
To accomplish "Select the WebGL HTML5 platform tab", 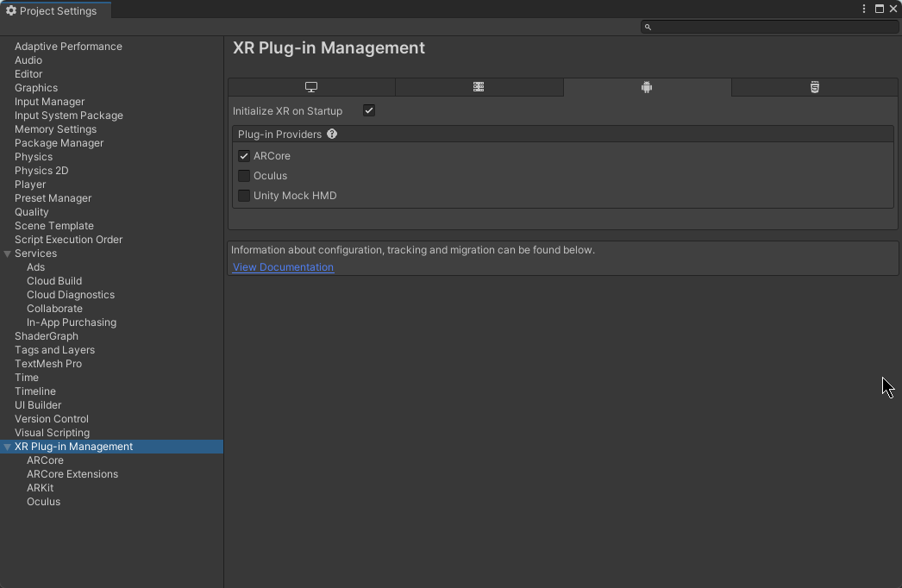I will coord(814,87).
